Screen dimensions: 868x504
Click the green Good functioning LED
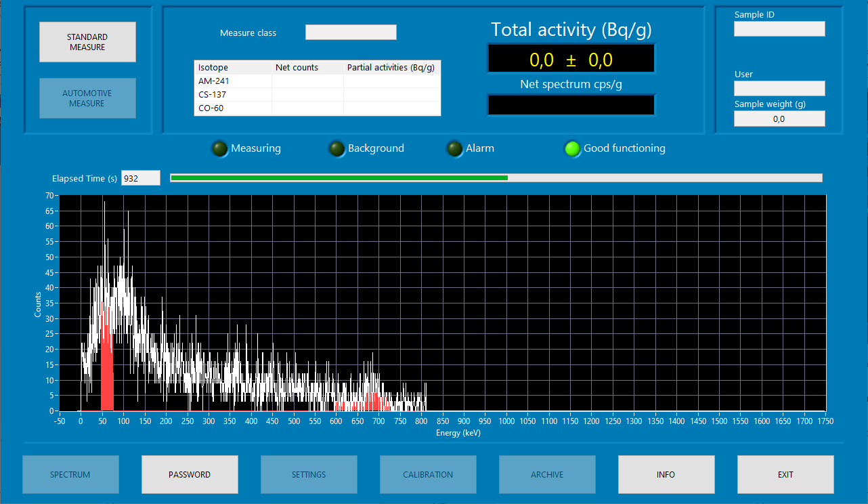coord(573,149)
